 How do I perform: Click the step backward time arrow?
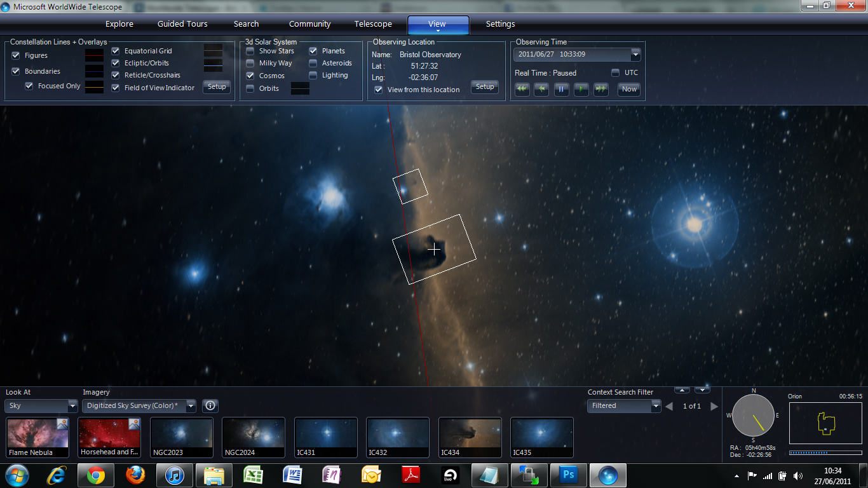click(541, 90)
